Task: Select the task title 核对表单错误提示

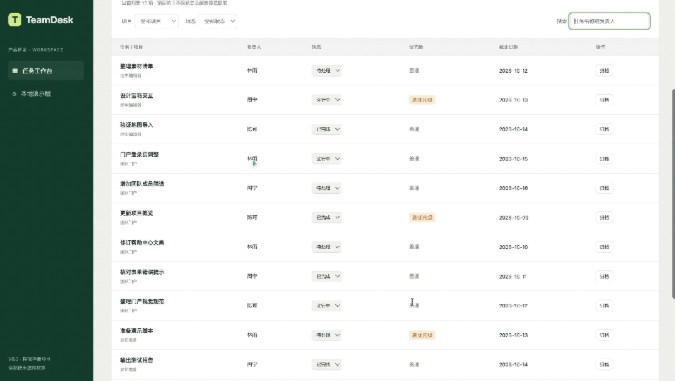Action: point(142,272)
